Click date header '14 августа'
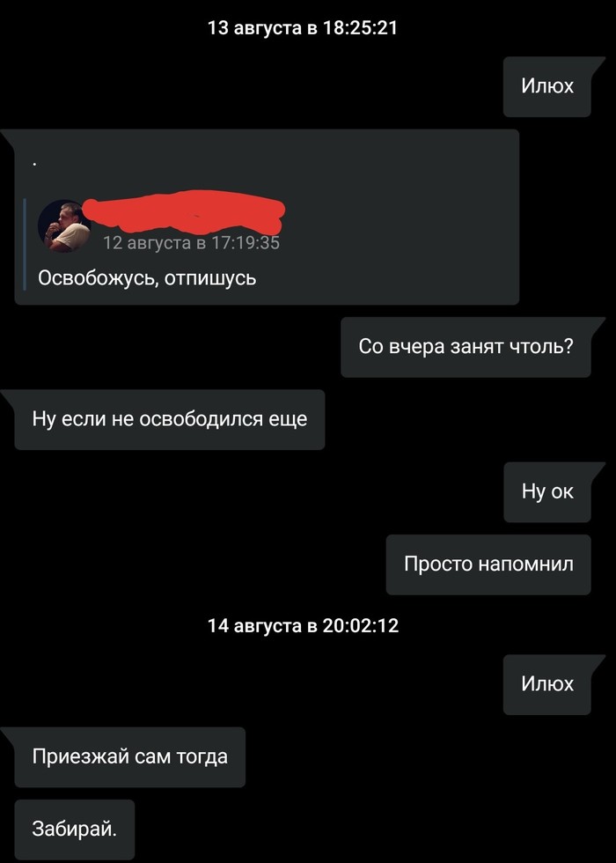Screen dimensions: 616x863 (x=255, y=626)
